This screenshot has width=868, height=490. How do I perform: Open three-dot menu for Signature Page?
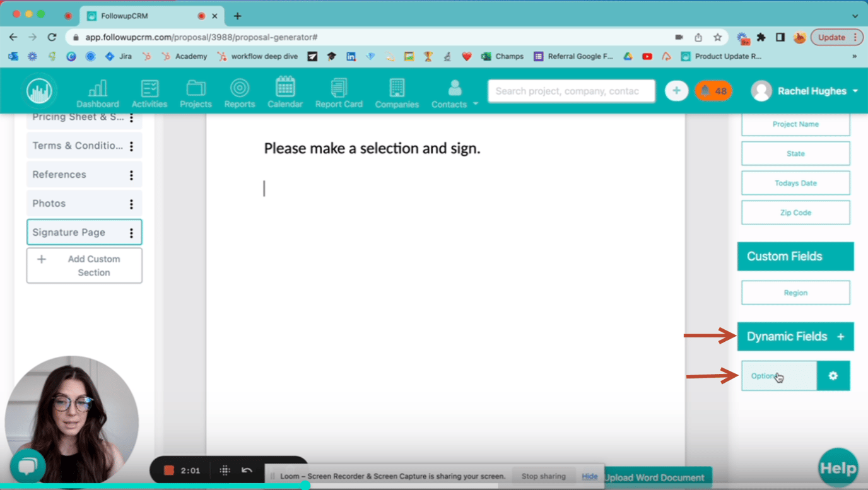pos(131,233)
